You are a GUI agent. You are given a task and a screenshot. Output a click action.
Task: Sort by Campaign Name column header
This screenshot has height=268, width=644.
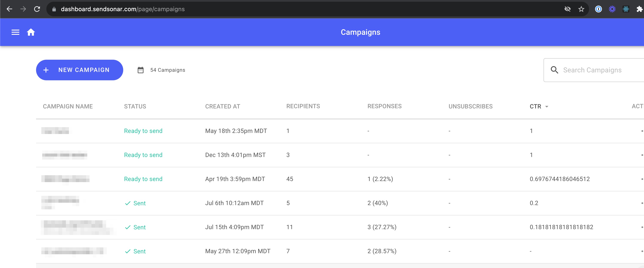pyautogui.click(x=68, y=107)
